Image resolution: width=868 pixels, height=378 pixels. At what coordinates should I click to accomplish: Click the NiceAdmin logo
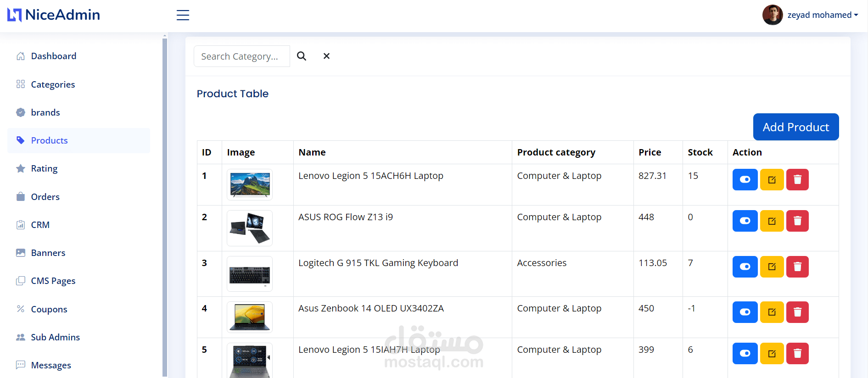pos(54,15)
